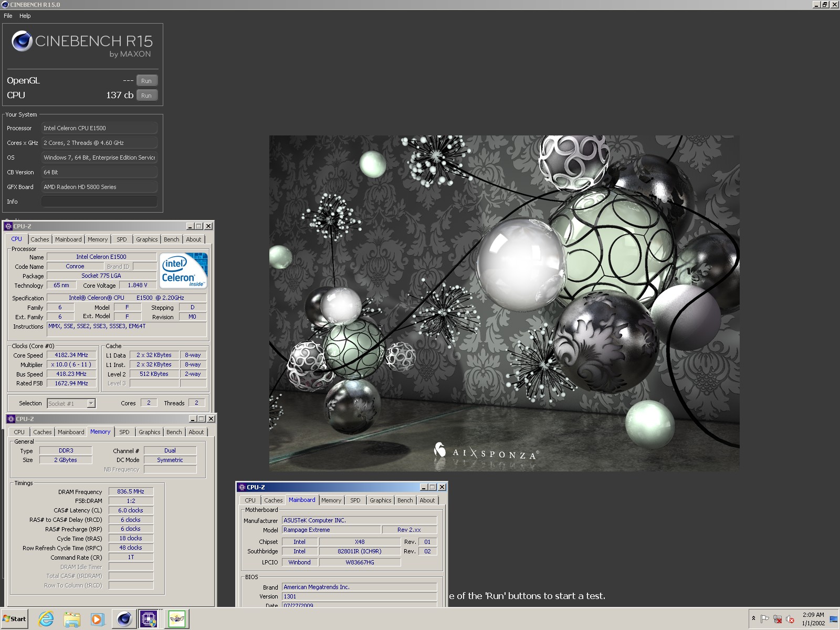The image size is (840, 630).
Task: Open About tab in CPU-Z processor window
Action: coord(194,239)
